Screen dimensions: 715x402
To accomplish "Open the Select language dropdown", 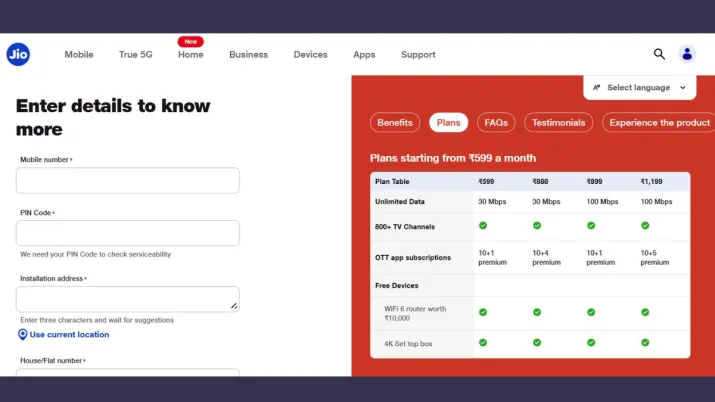I will [639, 88].
